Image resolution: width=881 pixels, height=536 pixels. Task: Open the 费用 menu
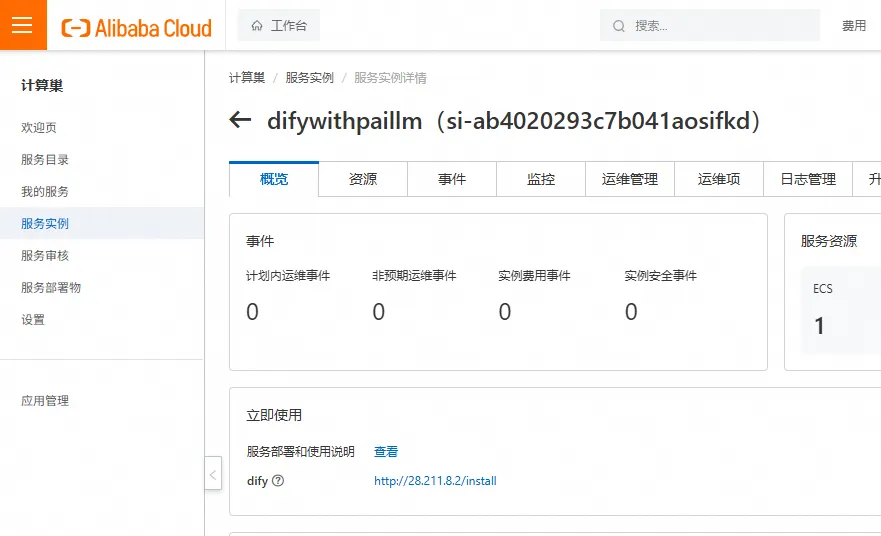853,26
